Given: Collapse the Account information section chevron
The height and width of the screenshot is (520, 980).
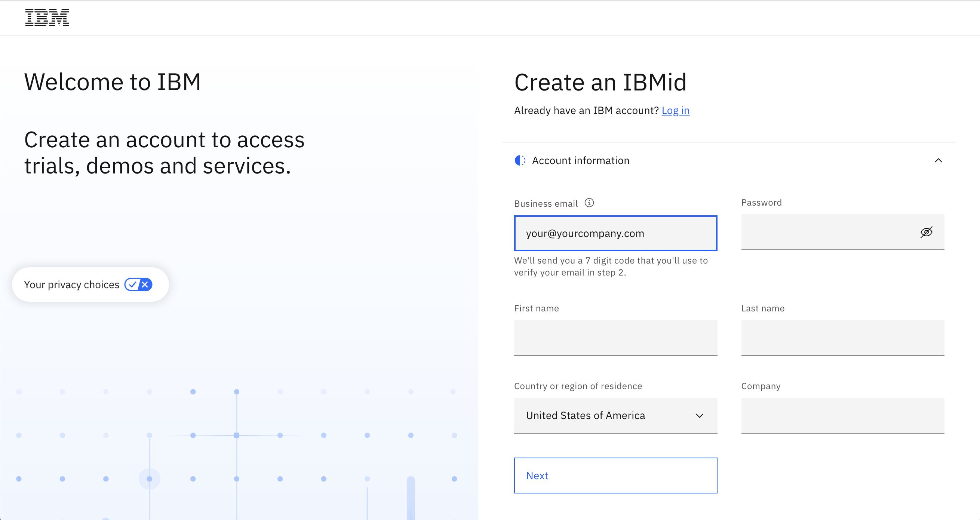Looking at the screenshot, I should (938, 160).
